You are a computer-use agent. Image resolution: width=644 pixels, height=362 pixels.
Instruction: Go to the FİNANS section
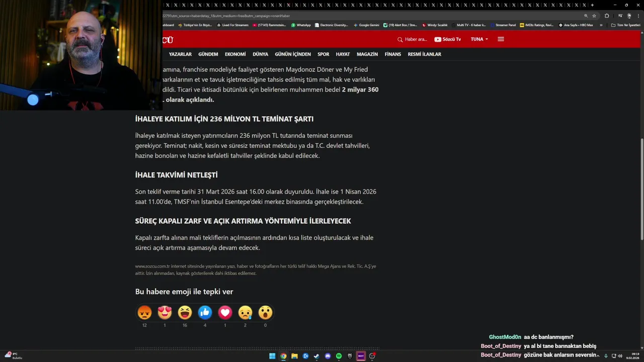[x=393, y=54]
